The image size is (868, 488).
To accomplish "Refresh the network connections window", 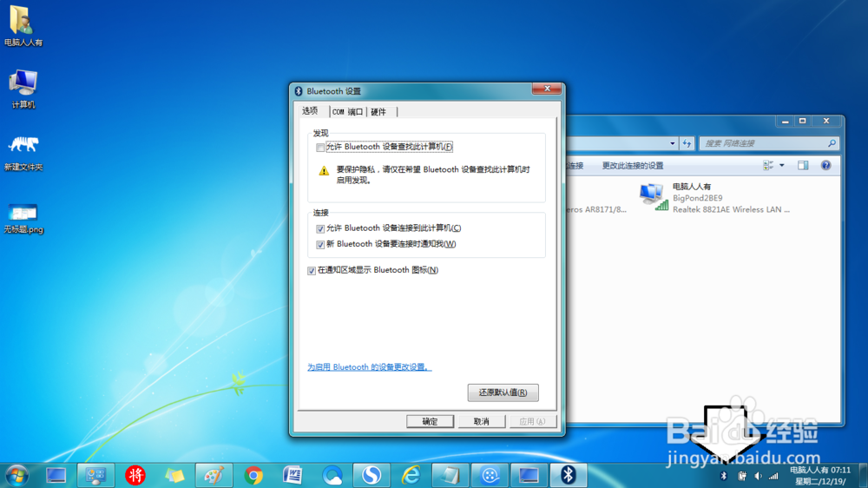I will pyautogui.click(x=687, y=143).
